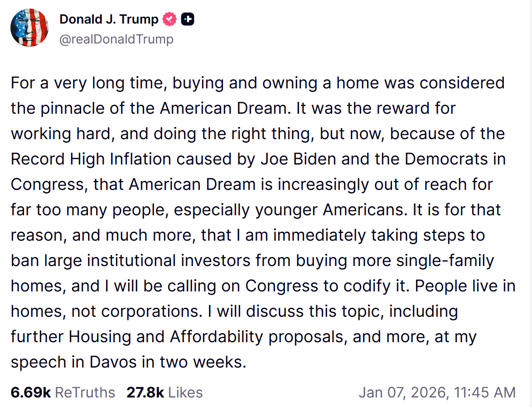Click the 27.8k count number
Viewport: 532px width, 407px height.
(145, 392)
